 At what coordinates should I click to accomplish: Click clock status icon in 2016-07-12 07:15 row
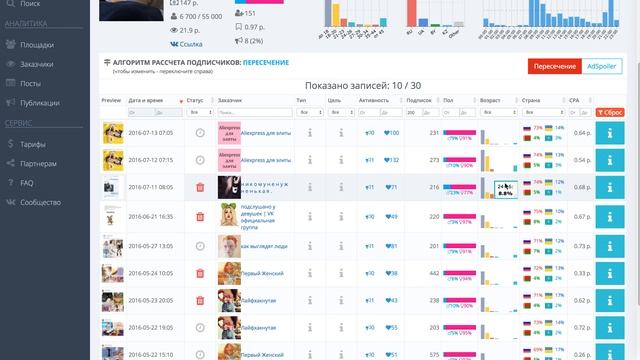[200, 160]
